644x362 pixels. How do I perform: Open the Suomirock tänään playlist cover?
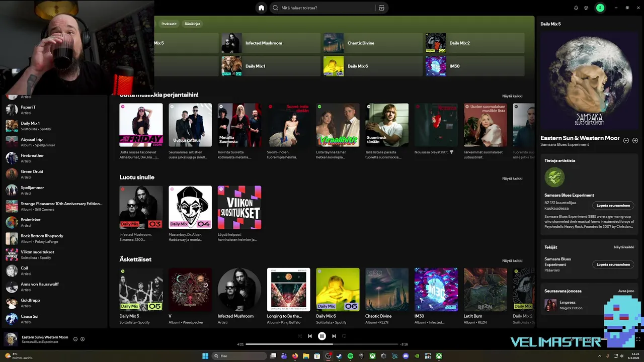click(x=387, y=125)
